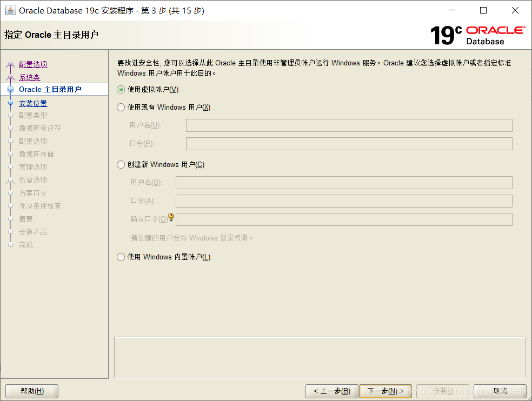This screenshot has width=532, height=401.
Task: Click the 管理选项 step text
Action: (33, 167)
